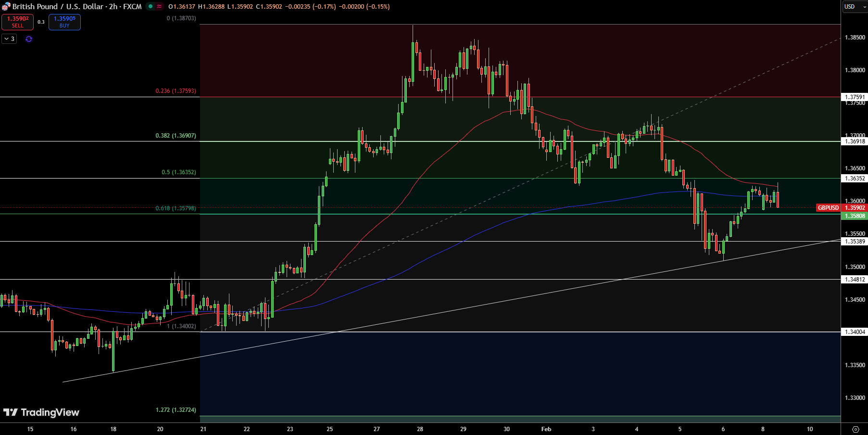Click the pink approximate data indicator icon
The image size is (868, 435).
(159, 6)
